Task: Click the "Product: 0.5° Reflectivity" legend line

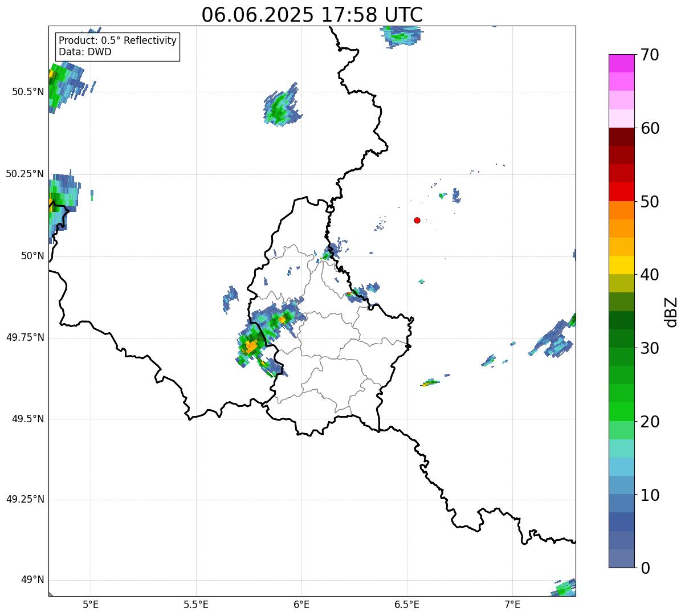Action: point(117,40)
